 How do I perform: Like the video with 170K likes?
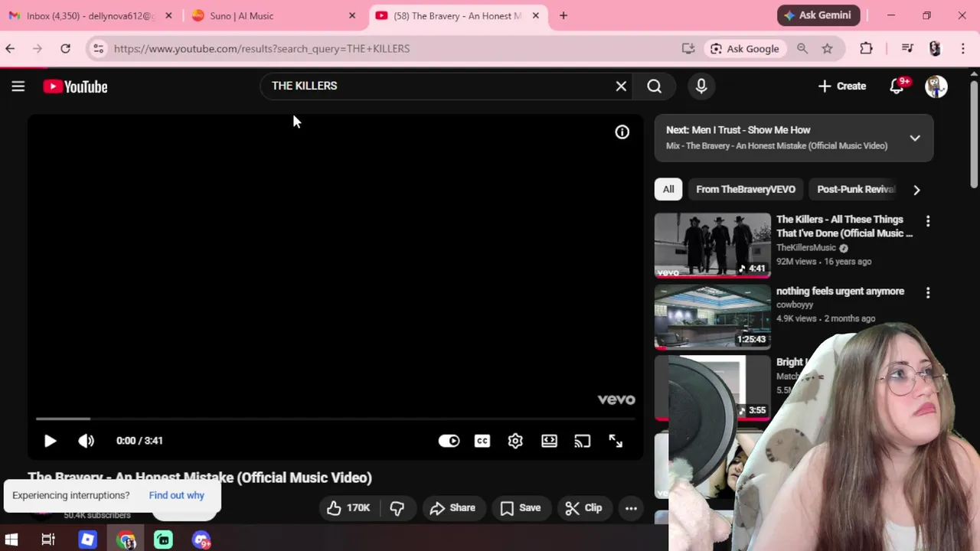[x=348, y=507]
